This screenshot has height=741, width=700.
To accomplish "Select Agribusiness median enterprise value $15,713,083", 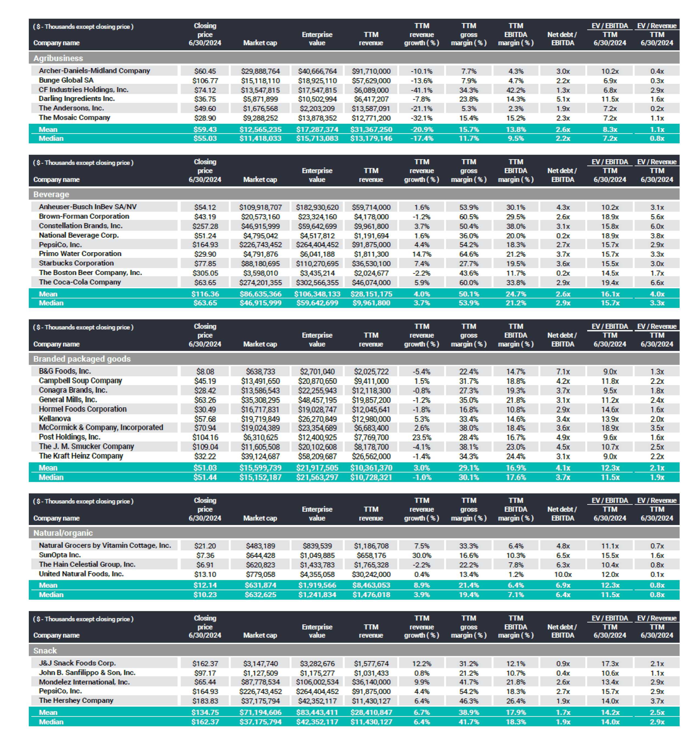I will (317, 138).
